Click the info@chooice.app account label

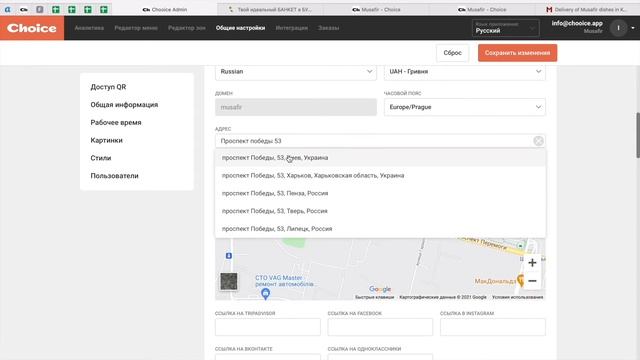coord(577,23)
